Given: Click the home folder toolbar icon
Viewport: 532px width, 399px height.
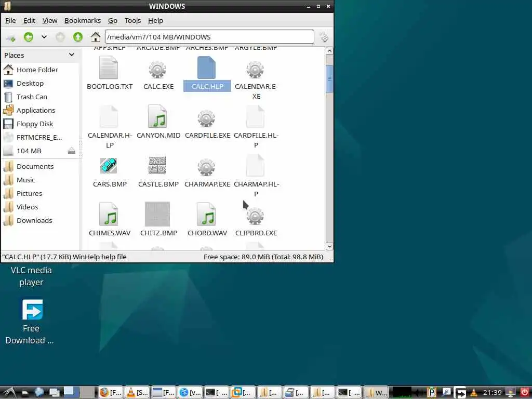Looking at the screenshot, I should [96, 37].
